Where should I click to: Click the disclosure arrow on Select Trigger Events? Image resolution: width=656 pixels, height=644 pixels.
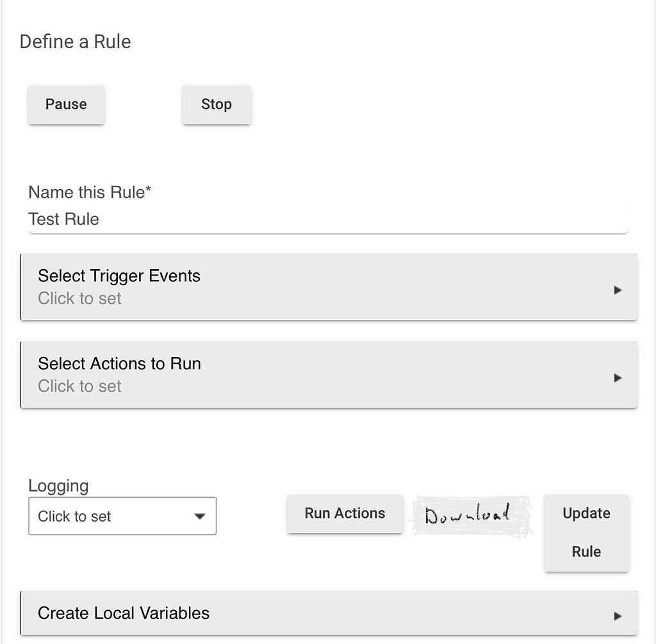tap(618, 290)
